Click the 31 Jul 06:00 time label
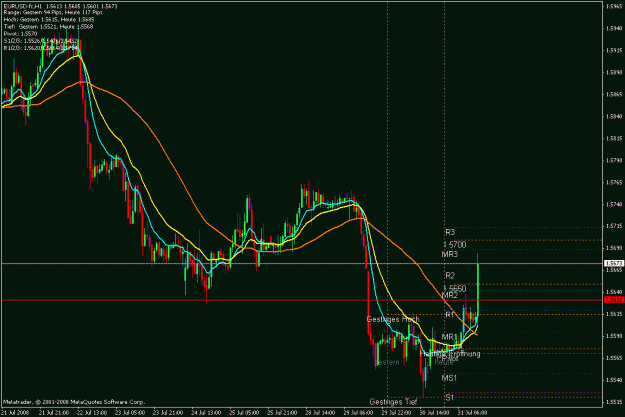Image resolution: width=625 pixels, height=417 pixels. [473, 413]
